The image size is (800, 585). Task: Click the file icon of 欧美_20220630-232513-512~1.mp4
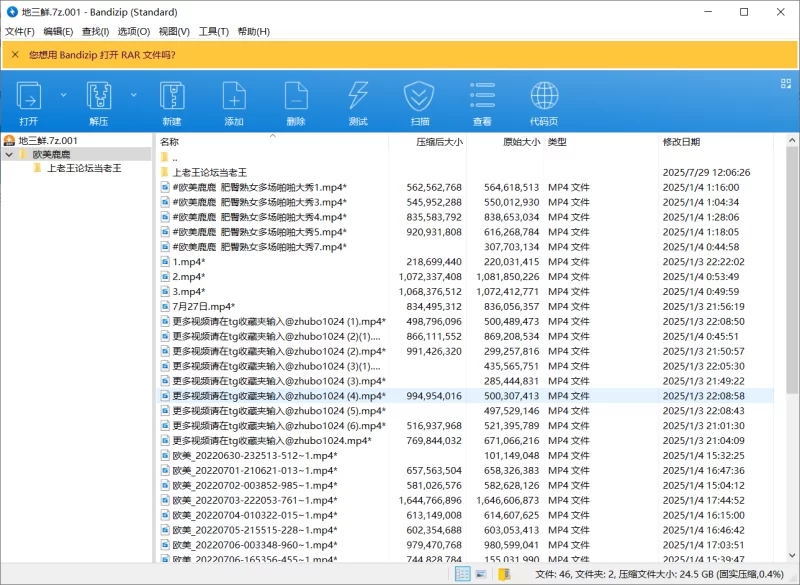[x=165, y=455]
